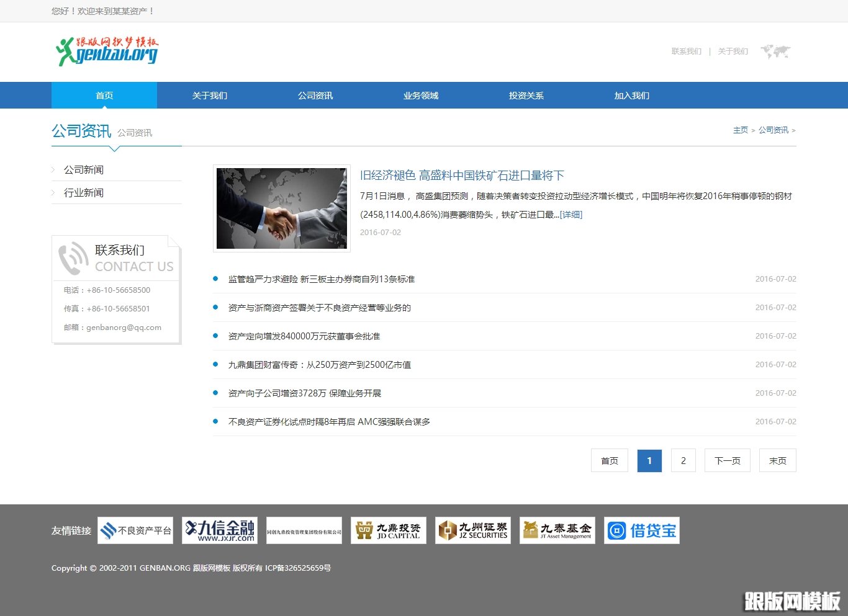Image resolution: width=848 pixels, height=616 pixels.
Task: Click 主页 in the breadcrumb trail
Action: [x=741, y=130]
